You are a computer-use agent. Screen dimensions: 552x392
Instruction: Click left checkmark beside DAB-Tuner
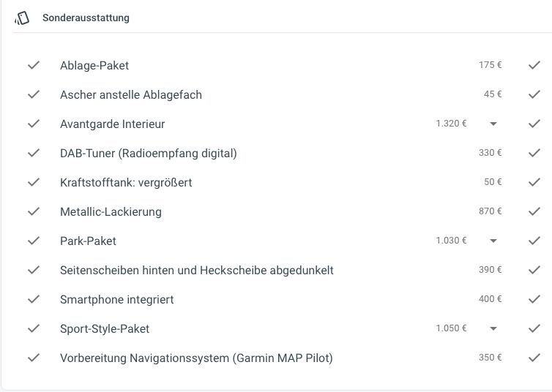coord(34,153)
